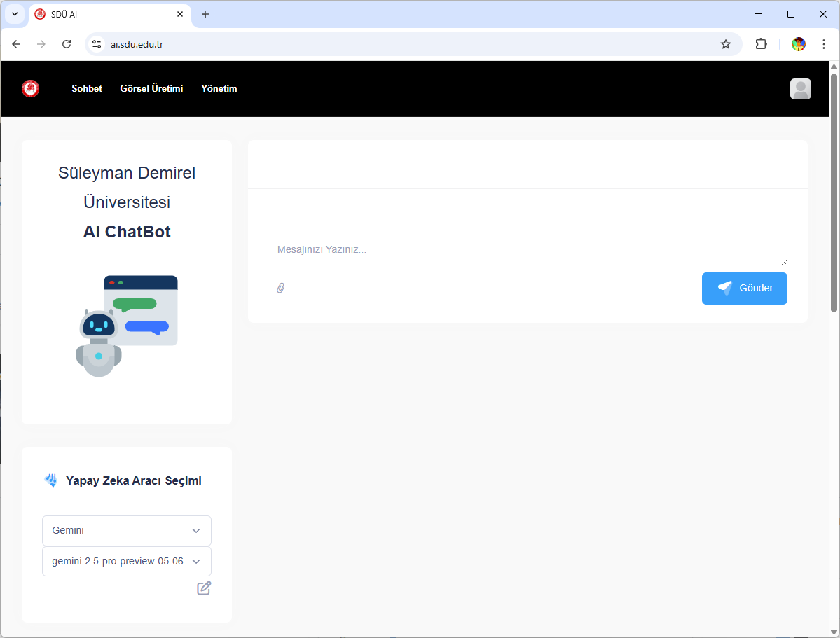
Task: Expand the Gemini AI tool dropdown
Action: pyautogui.click(x=127, y=531)
